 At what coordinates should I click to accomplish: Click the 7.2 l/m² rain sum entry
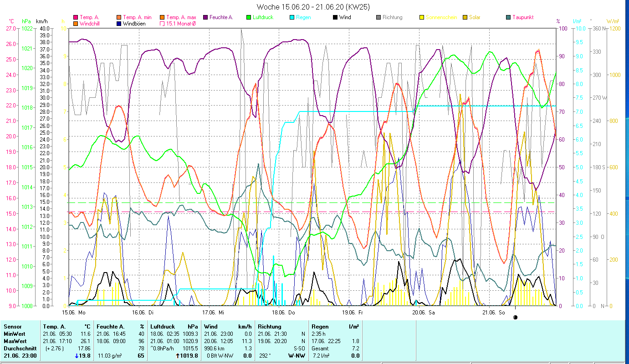[x=322, y=356]
